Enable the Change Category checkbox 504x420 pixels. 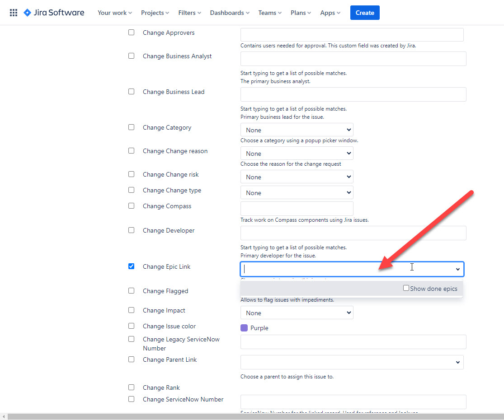point(131,127)
